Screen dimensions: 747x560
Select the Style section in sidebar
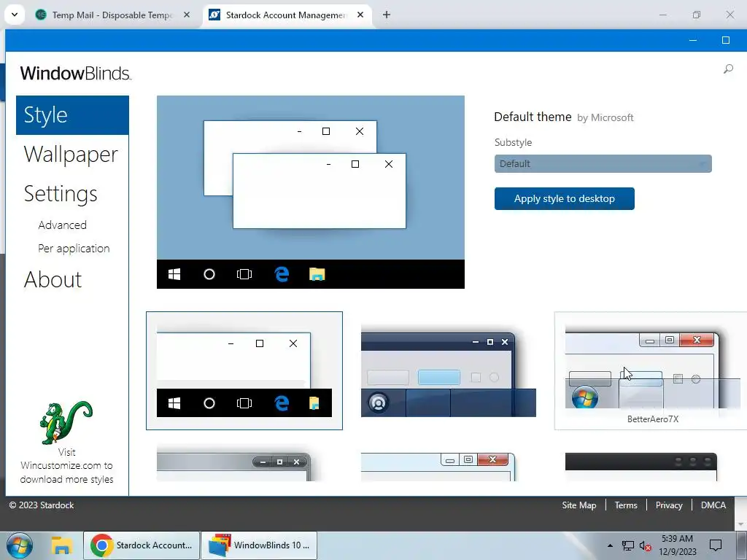[x=72, y=115]
